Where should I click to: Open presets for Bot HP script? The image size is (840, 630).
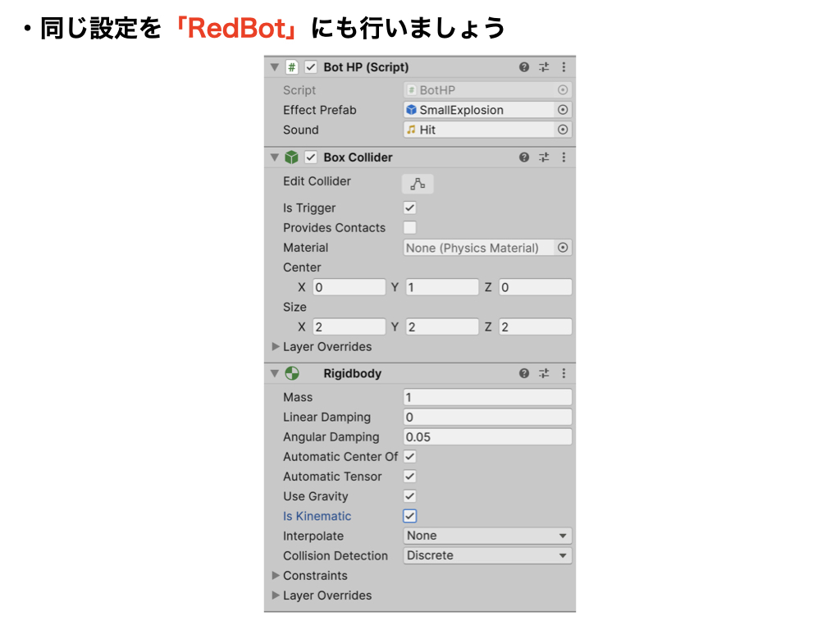(x=544, y=67)
